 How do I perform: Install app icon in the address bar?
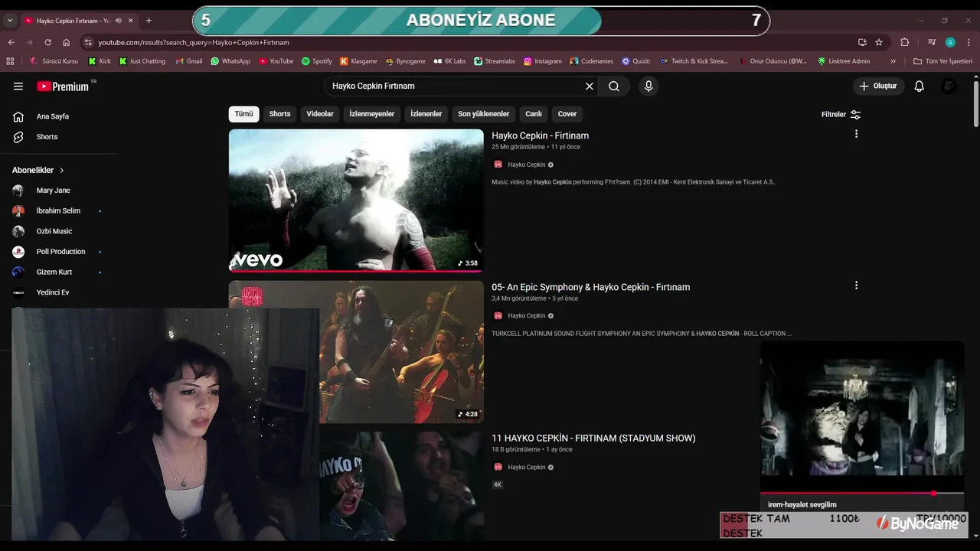click(862, 42)
